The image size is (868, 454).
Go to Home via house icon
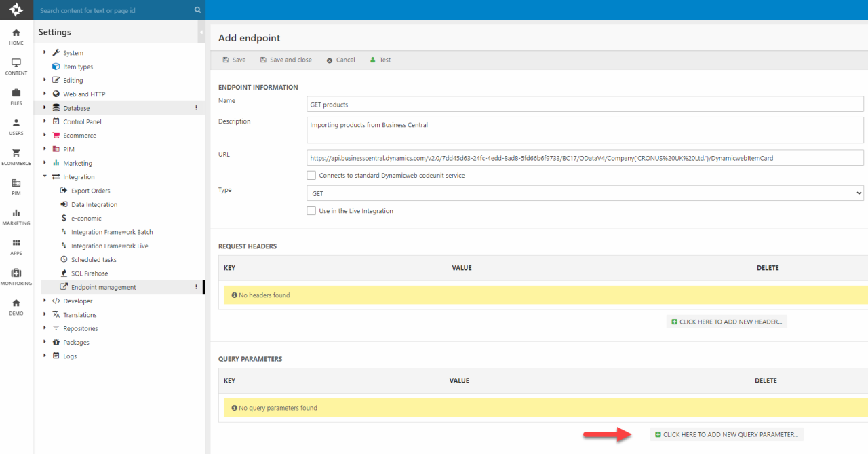point(16,33)
